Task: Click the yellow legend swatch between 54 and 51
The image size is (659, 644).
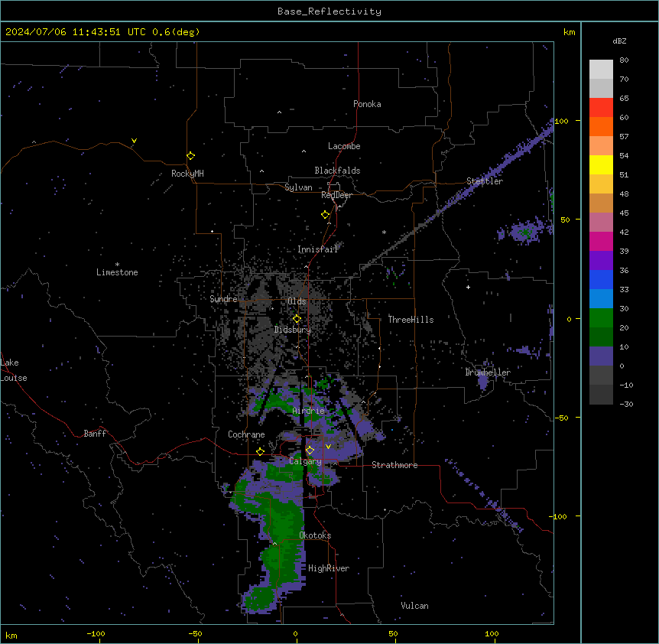Action: [x=601, y=164]
